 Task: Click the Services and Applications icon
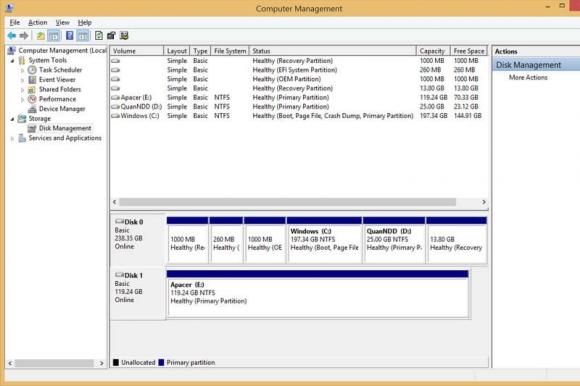22,138
